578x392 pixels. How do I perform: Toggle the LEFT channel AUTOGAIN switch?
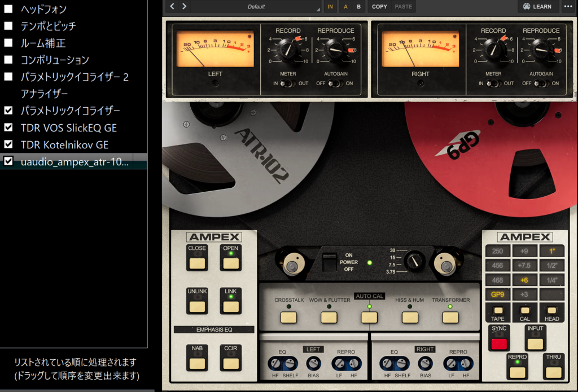coord(335,83)
